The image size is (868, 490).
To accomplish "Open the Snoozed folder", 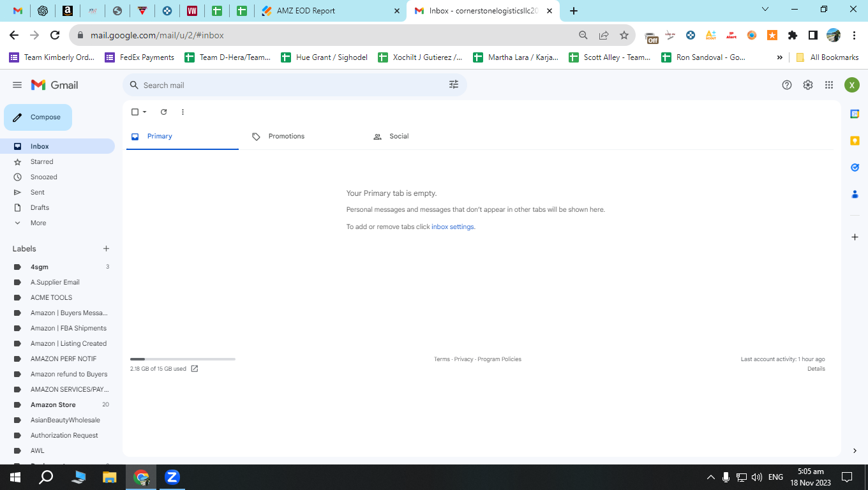I will [57, 177].
